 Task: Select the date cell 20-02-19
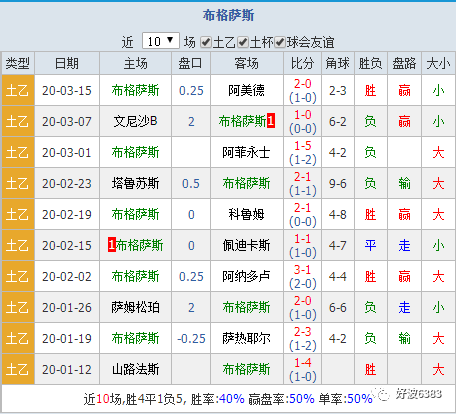pos(67,215)
